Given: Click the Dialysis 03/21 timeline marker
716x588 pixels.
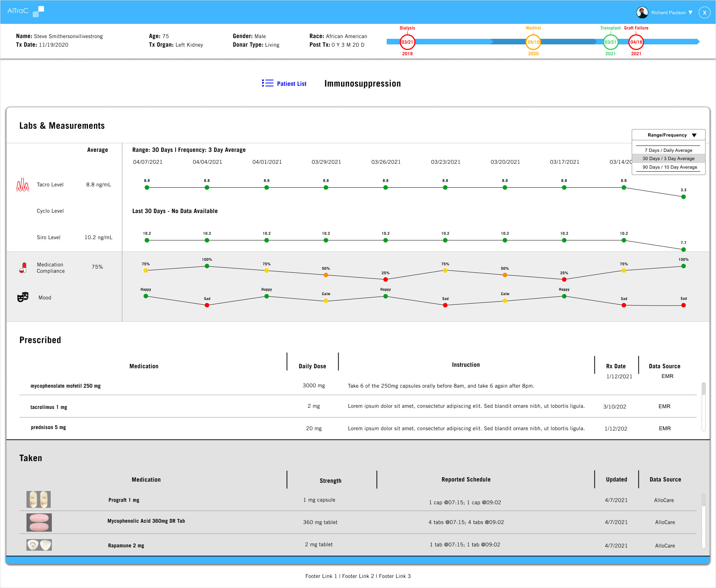Looking at the screenshot, I should tap(407, 42).
